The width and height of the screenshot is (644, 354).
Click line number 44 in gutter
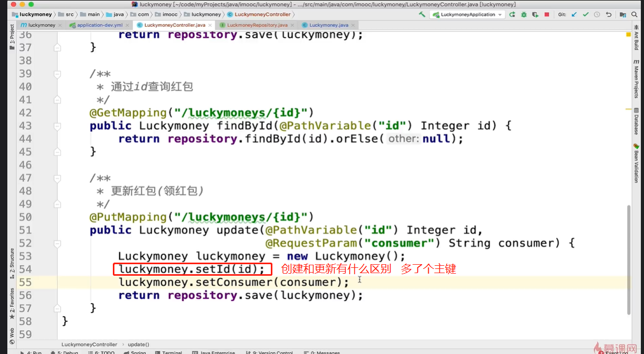(x=25, y=139)
